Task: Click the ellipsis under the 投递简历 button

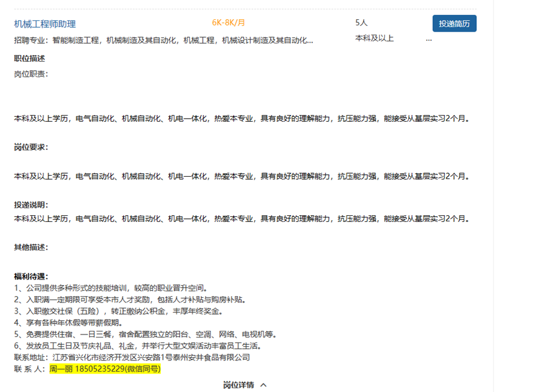Action: [429, 40]
